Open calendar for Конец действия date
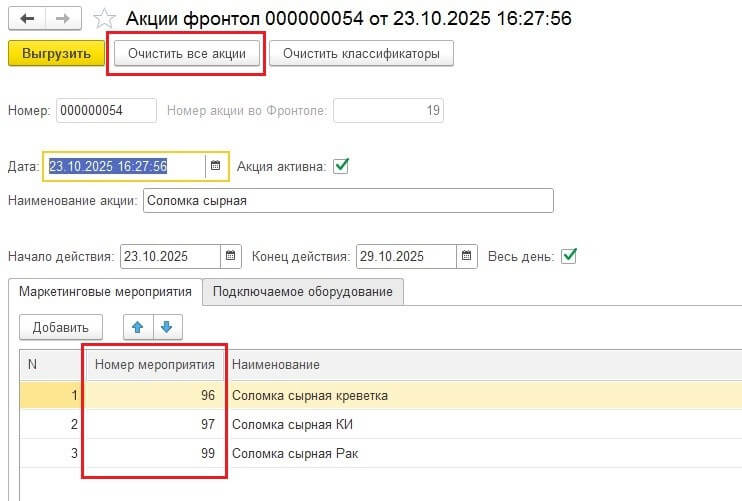 click(x=466, y=256)
